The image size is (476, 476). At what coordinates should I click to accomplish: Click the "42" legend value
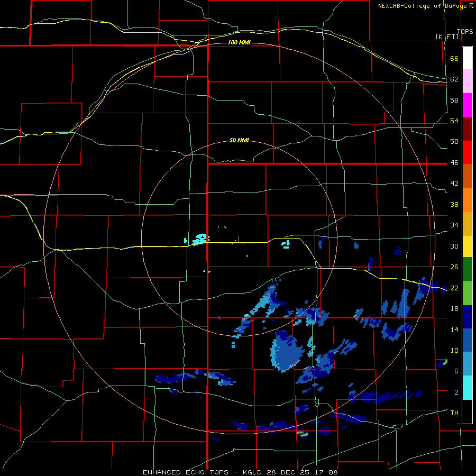click(454, 184)
